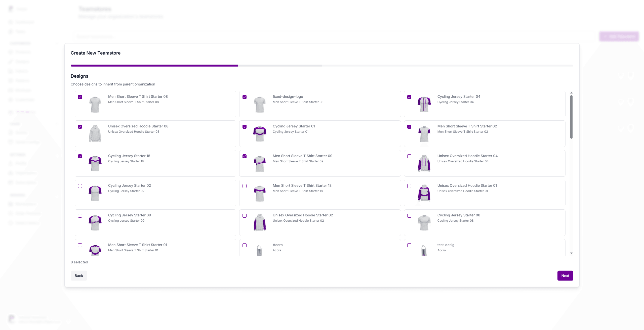644x330 pixels.
Task: Click the Unisex Oversized Hoodie Starter 01 thumbnail
Action: [x=424, y=193]
